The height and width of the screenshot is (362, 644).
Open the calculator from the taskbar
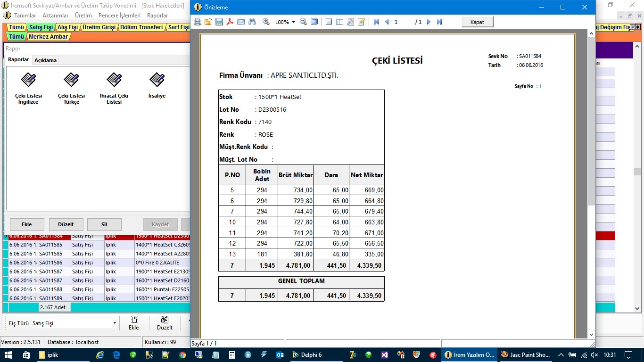pyautogui.click(x=231, y=355)
